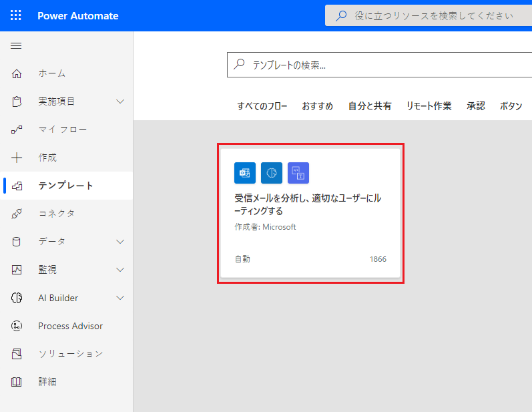Screen dimensions: 532x412
Task: Click the テンプレートの検索 magnifier icon
Action: pos(239,64)
